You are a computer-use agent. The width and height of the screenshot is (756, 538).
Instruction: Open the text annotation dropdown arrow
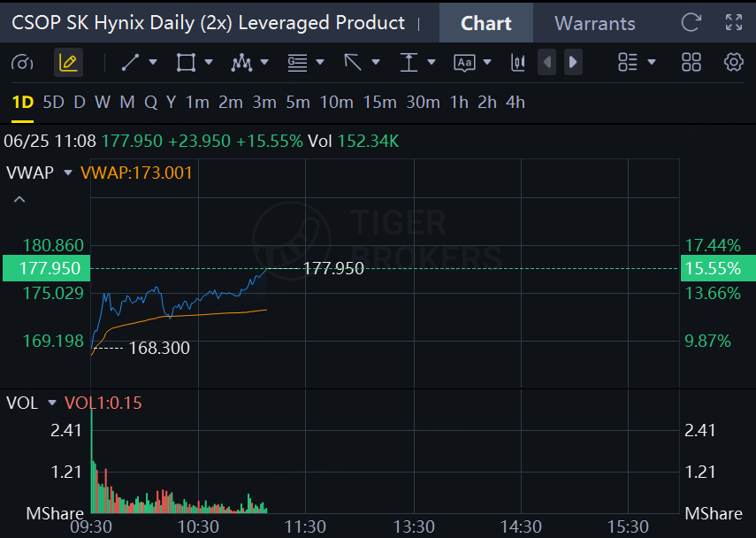coord(487,62)
